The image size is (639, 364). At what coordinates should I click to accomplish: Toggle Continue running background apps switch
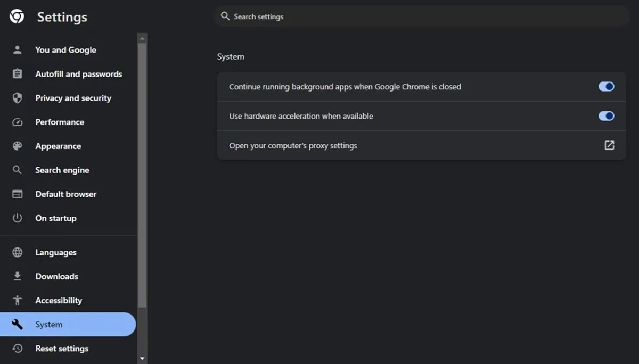click(x=607, y=87)
